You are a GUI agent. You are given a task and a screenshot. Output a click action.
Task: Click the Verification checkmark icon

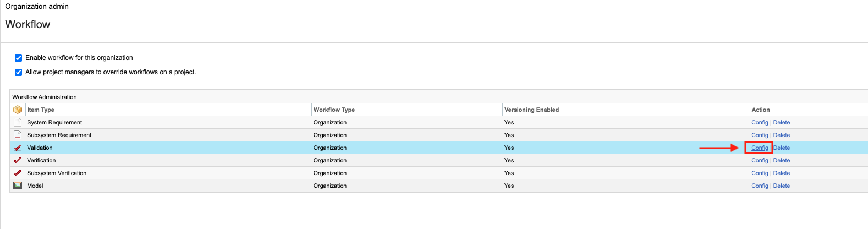tap(18, 160)
